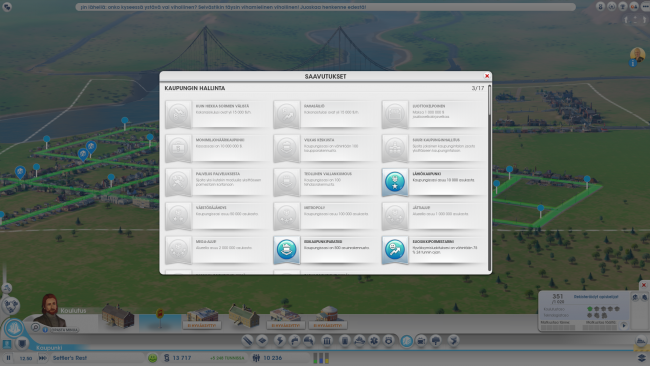Select the bulldozer tool
Screen dimensions: 650x366
pos(641,341)
